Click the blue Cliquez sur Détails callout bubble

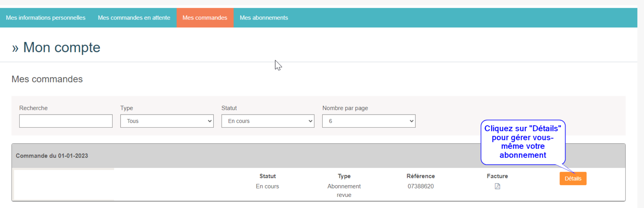(523, 142)
